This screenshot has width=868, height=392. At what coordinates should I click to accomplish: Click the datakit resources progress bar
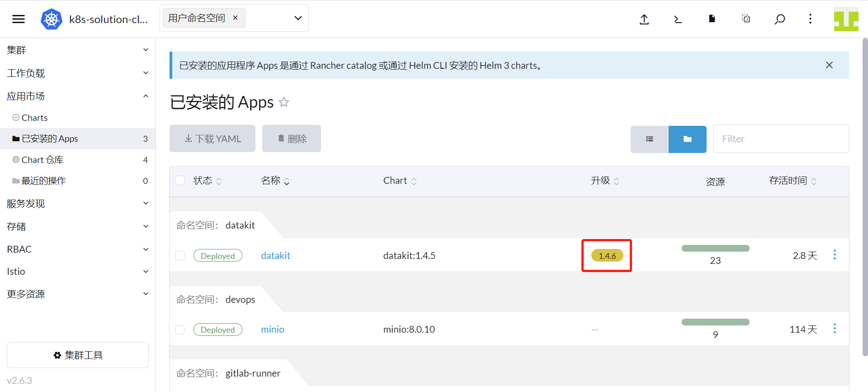(716, 248)
